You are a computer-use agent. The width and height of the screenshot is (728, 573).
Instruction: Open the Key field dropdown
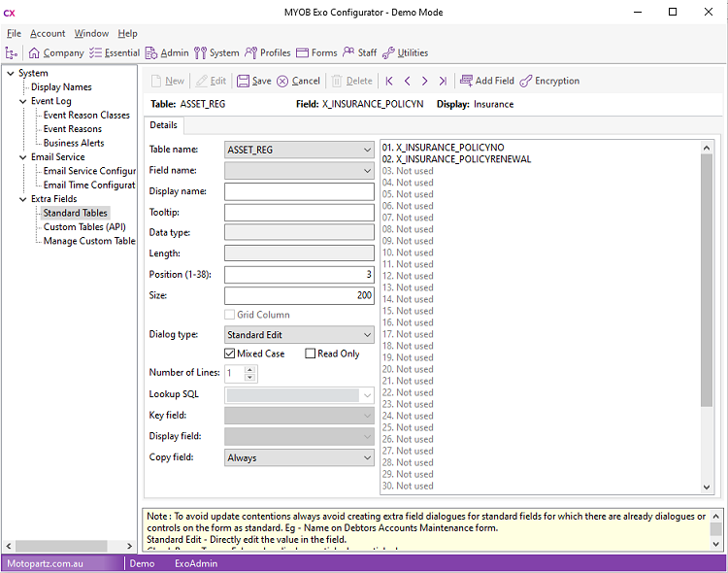(x=367, y=416)
